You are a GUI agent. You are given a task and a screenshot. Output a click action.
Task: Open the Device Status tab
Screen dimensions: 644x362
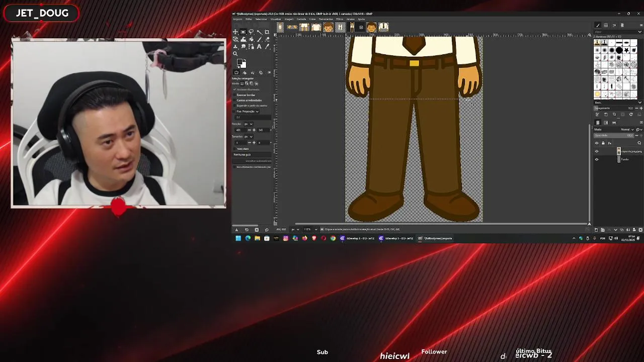tap(245, 72)
